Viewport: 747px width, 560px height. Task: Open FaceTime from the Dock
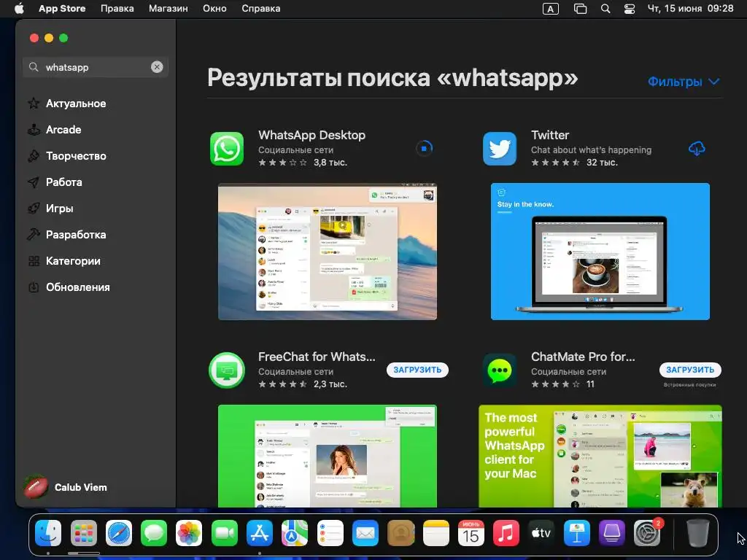pos(225,533)
